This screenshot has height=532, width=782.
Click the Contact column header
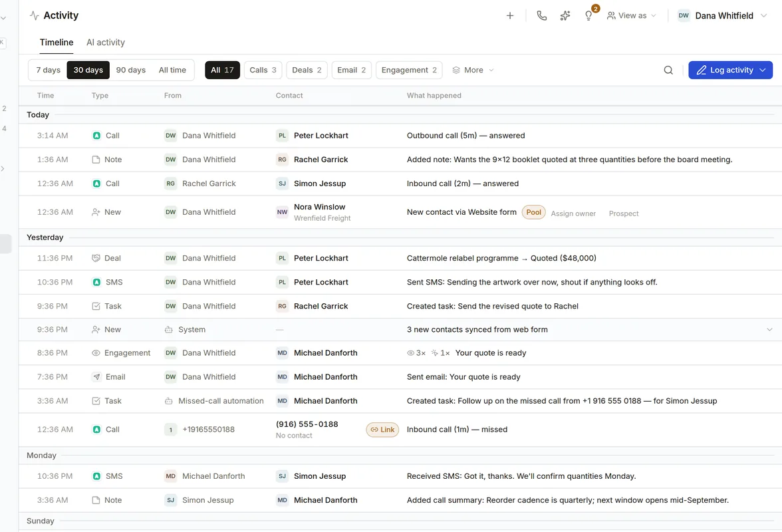[x=289, y=96]
